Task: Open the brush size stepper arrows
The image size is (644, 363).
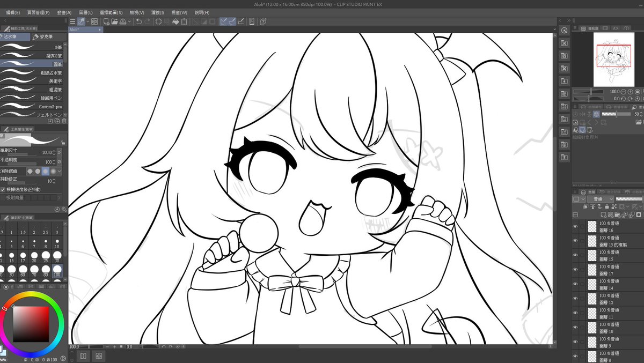Action: pos(54,153)
